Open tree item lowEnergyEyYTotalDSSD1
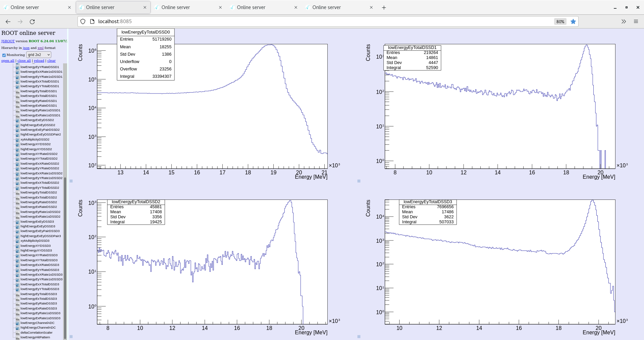The width and height of the screenshot is (644, 340). 40,86
